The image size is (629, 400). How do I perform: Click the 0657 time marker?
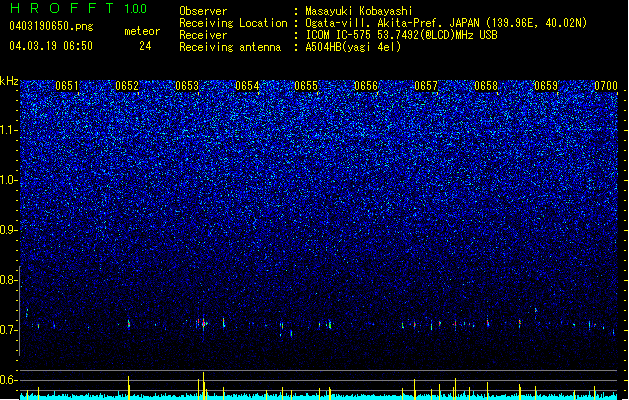pyautogui.click(x=426, y=86)
